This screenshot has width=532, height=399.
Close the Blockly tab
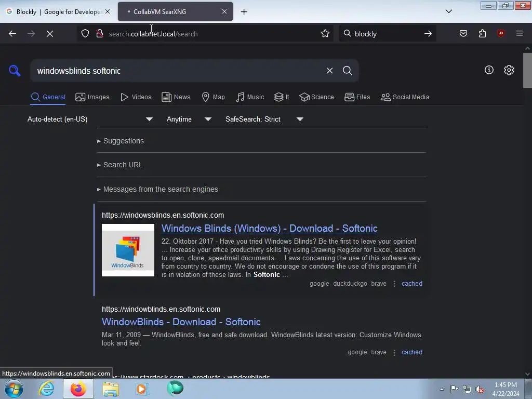pos(108,11)
